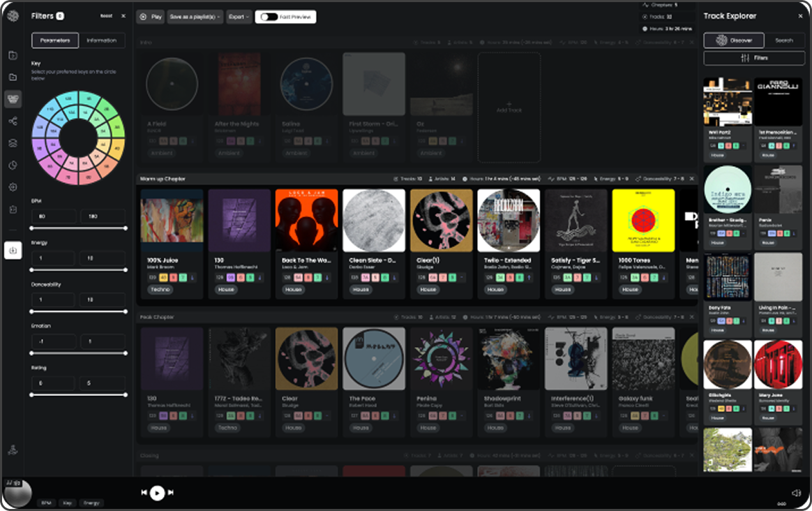Click the BPM range slider
The height and width of the screenshot is (511, 812).
pyautogui.click(x=78, y=228)
